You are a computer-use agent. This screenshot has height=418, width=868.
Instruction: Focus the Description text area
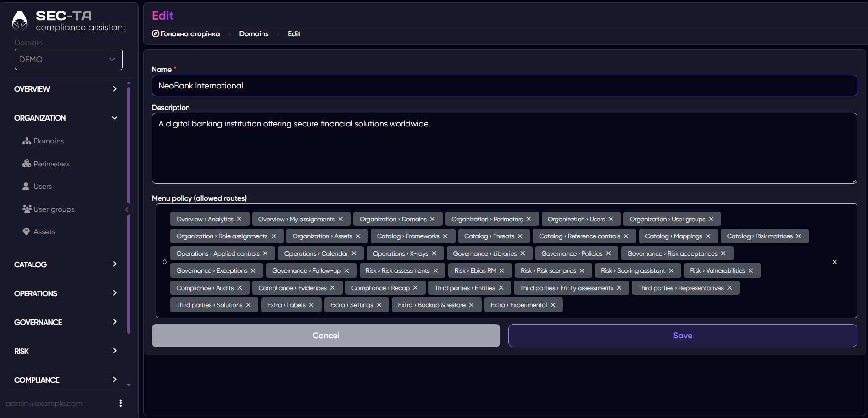(505, 148)
